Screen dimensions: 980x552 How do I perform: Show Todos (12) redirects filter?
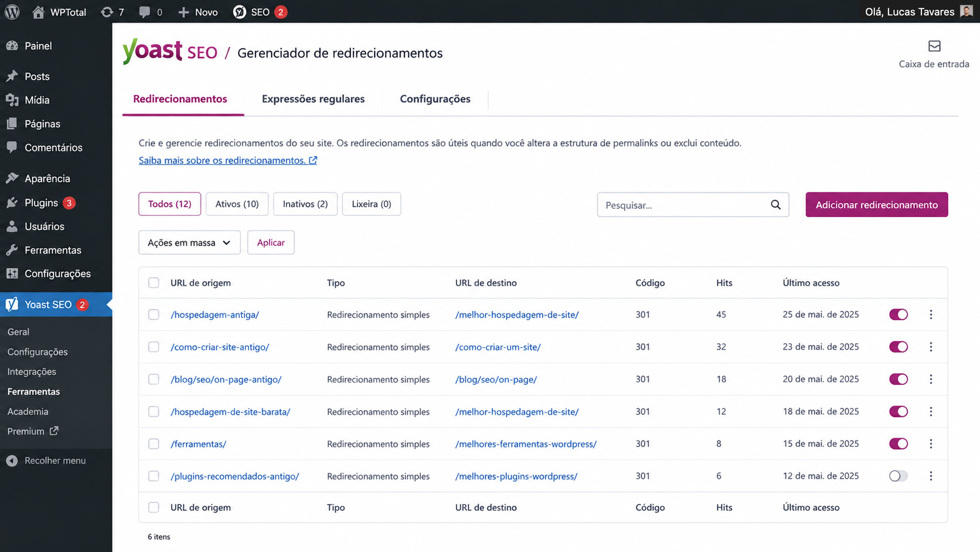click(169, 204)
